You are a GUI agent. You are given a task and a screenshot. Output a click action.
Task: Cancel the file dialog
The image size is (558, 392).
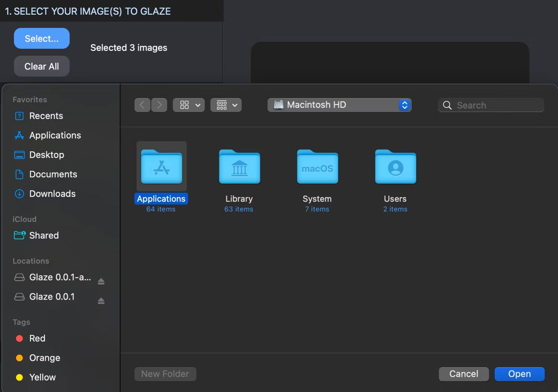tap(464, 374)
